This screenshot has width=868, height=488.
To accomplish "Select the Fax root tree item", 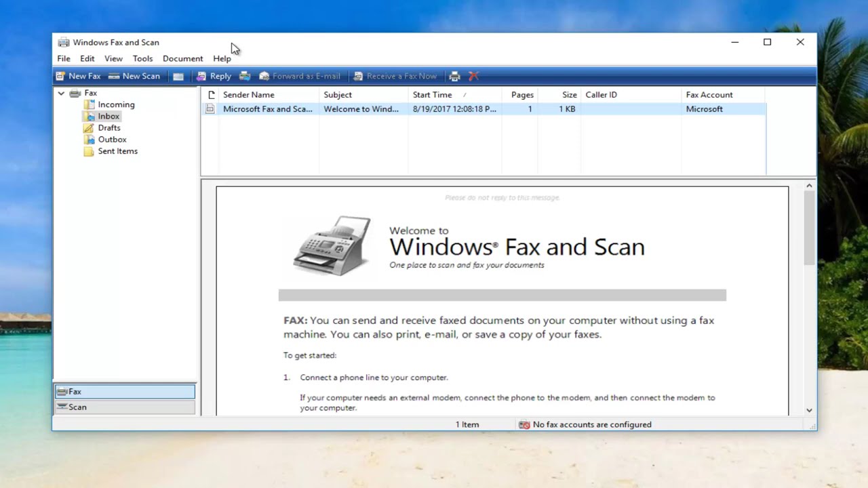I will pos(91,93).
